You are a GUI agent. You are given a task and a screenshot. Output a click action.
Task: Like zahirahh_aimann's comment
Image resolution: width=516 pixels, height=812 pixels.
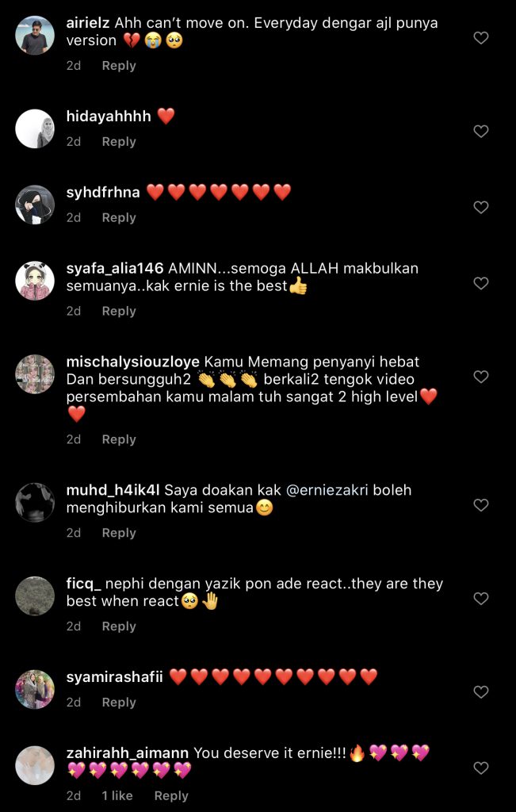coord(481,768)
